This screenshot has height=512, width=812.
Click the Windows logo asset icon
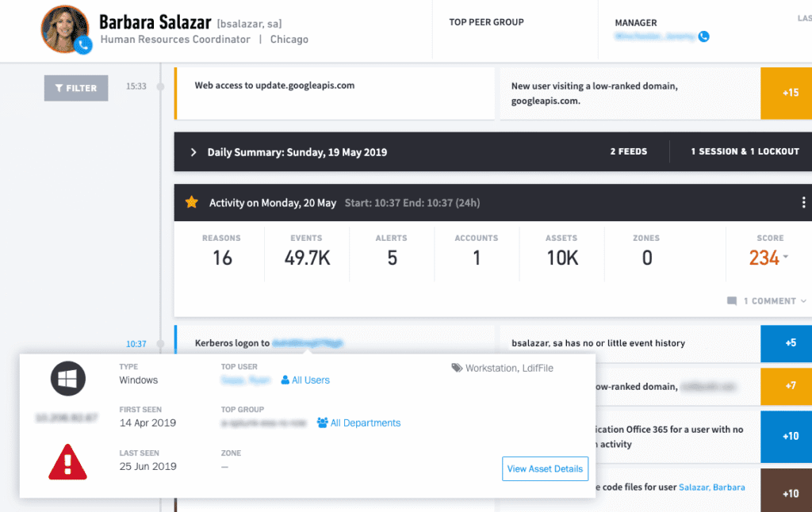68,378
